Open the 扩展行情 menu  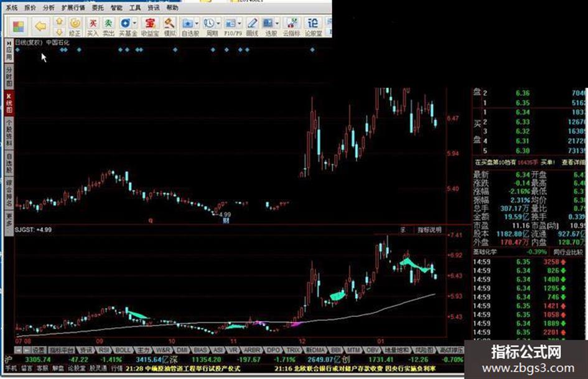[73, 7]
